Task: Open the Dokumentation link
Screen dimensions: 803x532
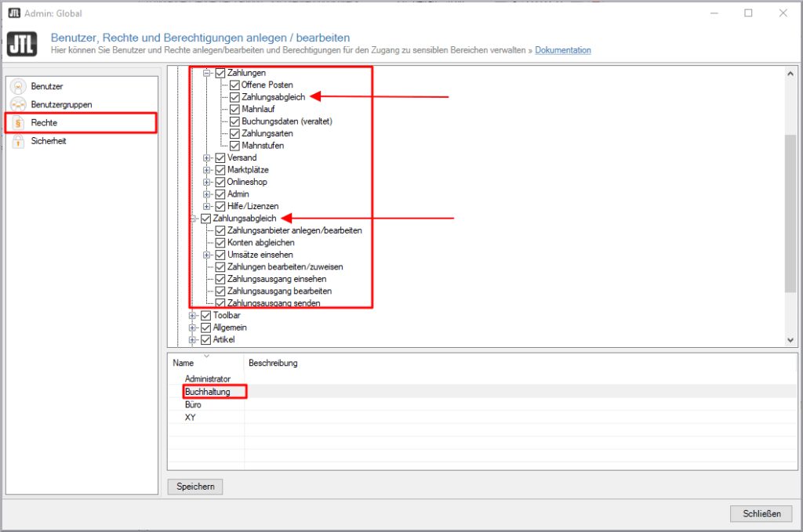Action: click(x=562, y=49)
